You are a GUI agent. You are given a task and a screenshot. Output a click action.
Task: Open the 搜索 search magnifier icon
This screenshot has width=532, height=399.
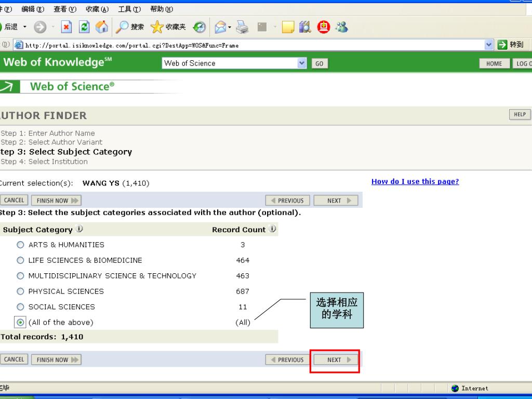click(122, 27)
